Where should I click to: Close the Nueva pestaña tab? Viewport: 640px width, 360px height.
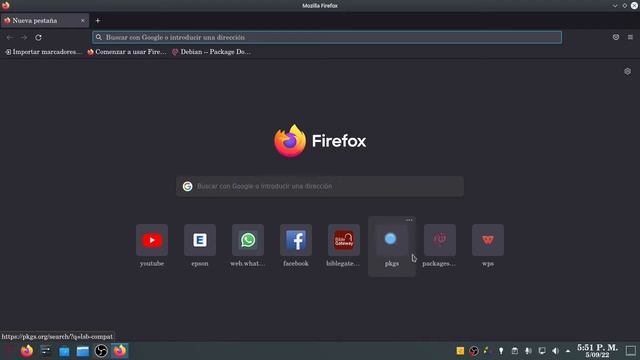[82, 20]
